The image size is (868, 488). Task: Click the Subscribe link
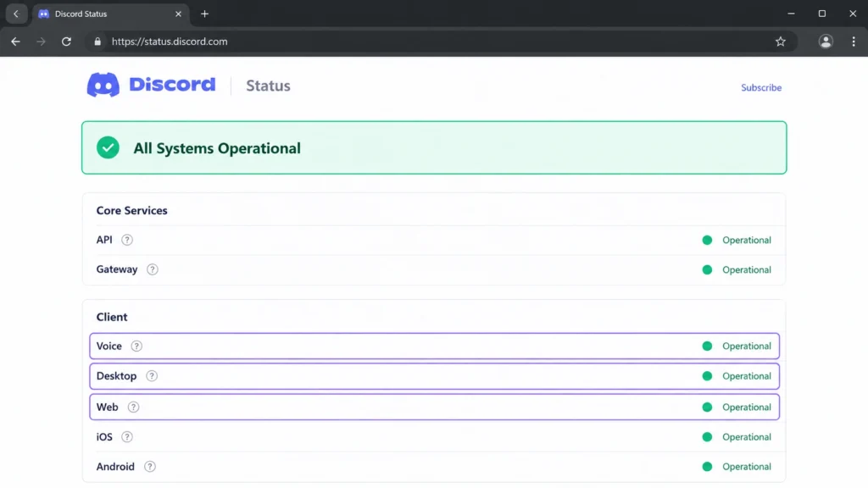pyautogui.click(x=761, y=87)
